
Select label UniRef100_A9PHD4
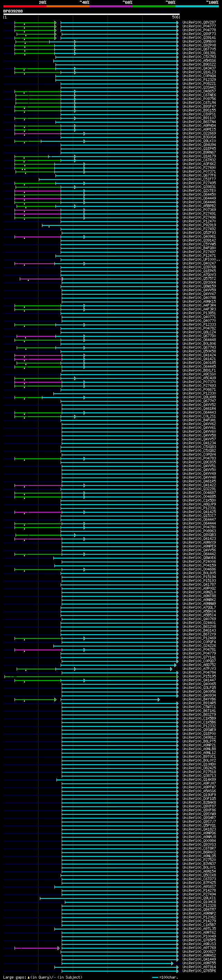pos(199,125)
